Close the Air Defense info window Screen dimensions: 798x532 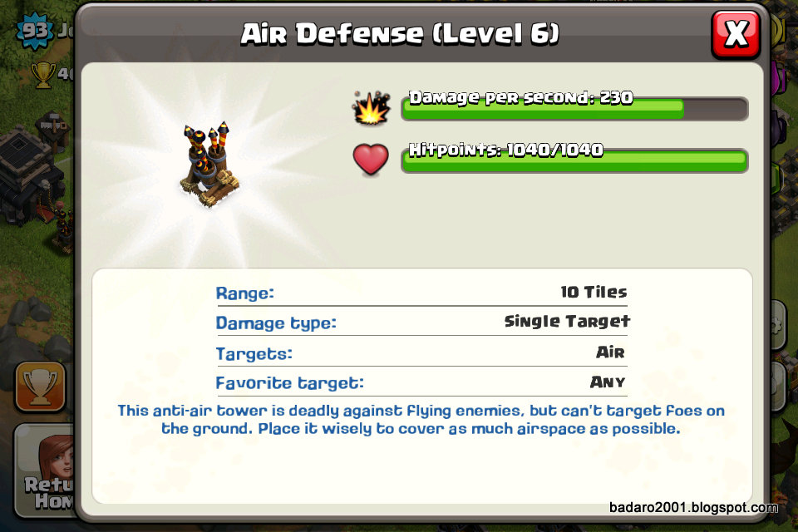tap(736, 35)
